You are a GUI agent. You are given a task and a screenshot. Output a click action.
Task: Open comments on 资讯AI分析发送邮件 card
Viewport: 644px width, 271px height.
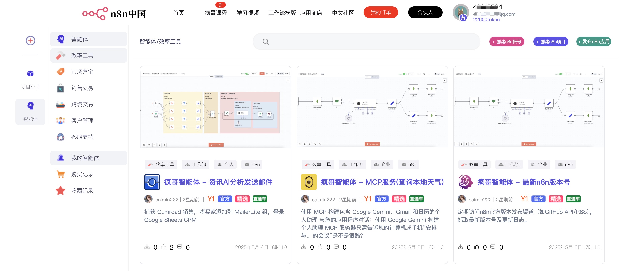(180, 247)
